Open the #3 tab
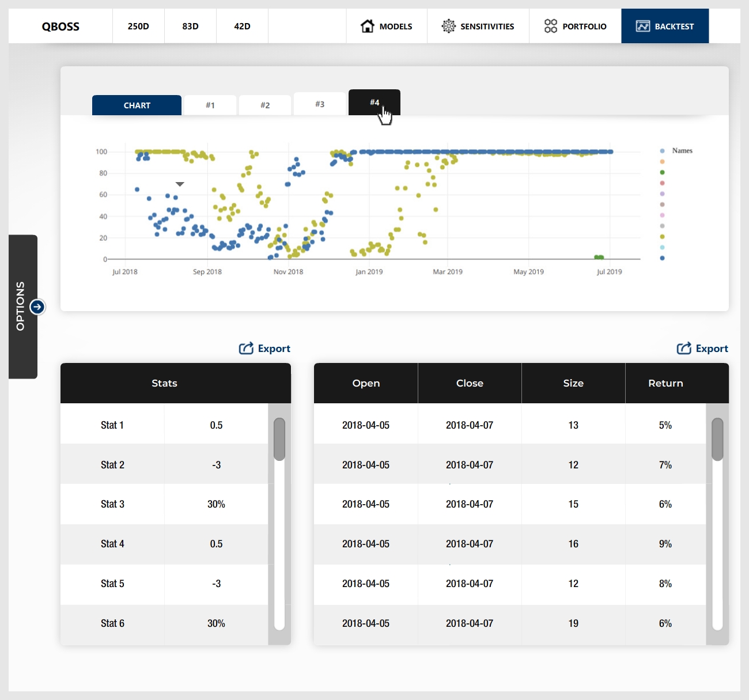749x700 pixels. (320, 104)
